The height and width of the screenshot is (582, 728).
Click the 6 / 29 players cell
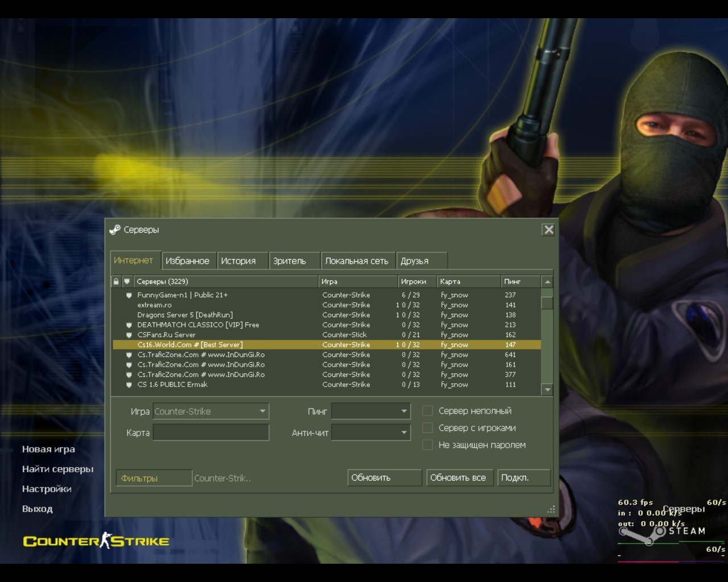411,295
